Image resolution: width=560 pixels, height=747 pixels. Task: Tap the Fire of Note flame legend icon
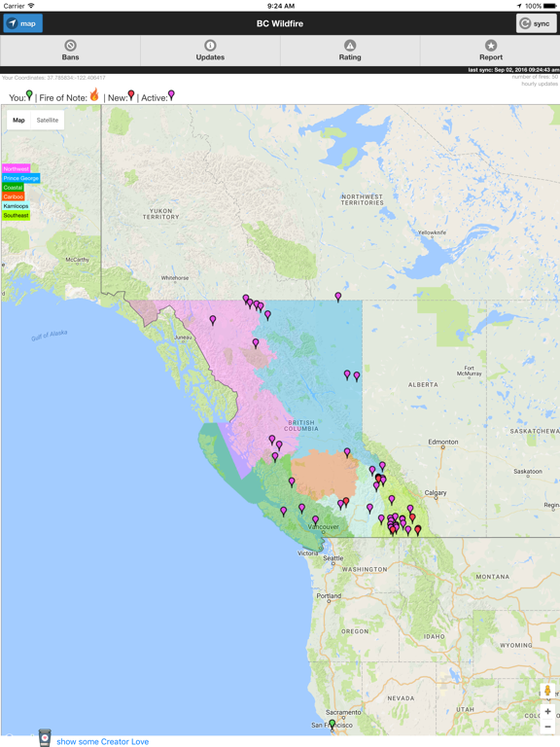coord(94,94)
